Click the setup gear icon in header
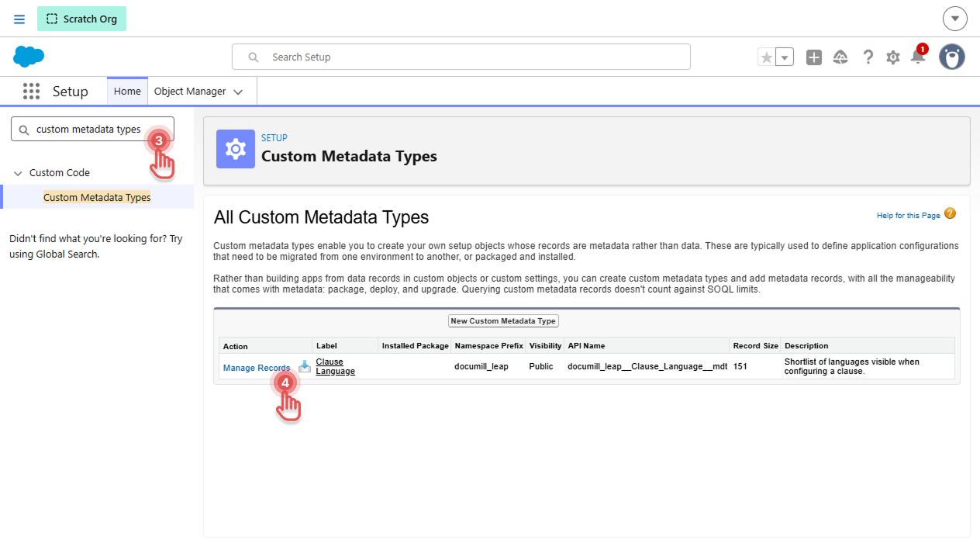Screen dimensions: 980x547 893,57
